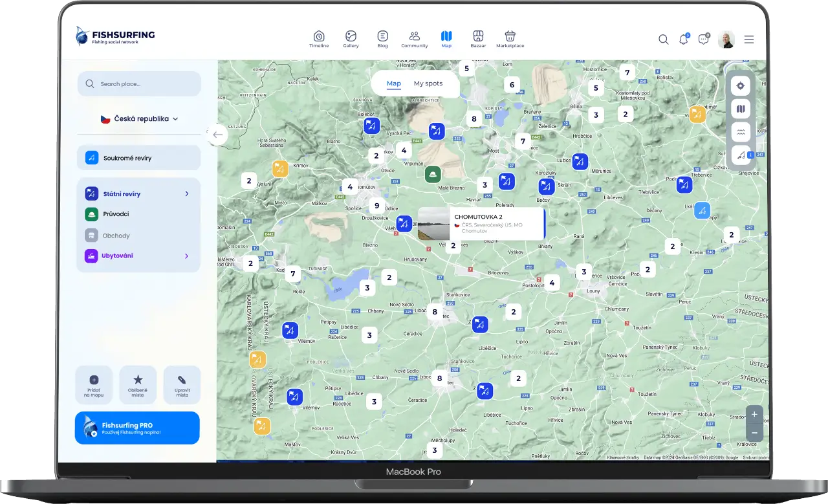Click the locate-me crosshair icon on the map
The image size is (828, 504).
click(740, 85)
